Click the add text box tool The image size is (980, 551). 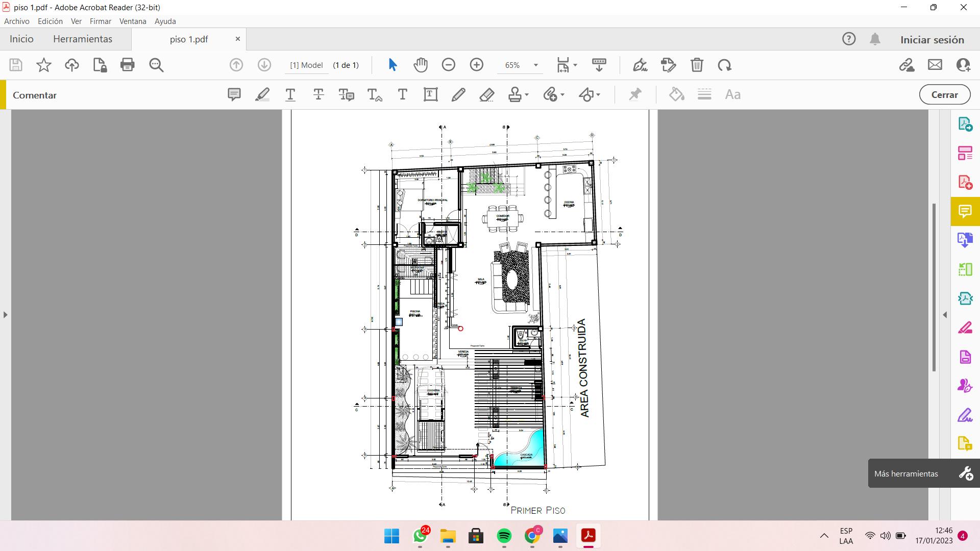(430, 94)
